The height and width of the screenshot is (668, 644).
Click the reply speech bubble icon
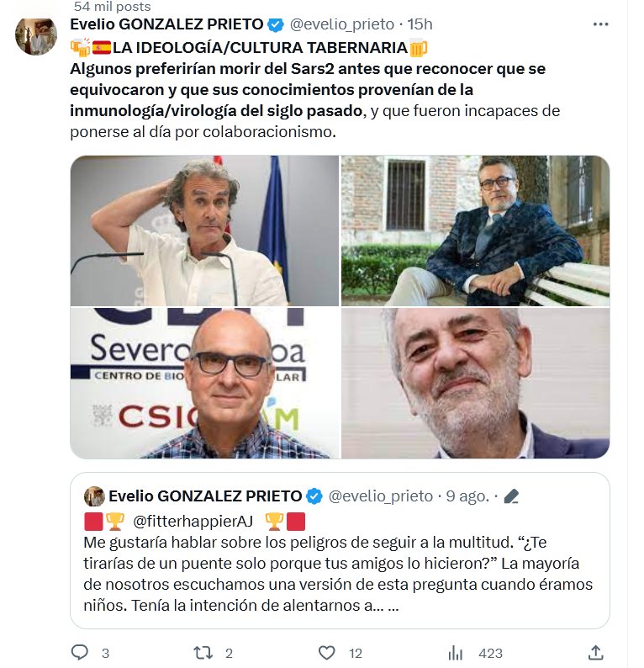click(x=80, y=652)
